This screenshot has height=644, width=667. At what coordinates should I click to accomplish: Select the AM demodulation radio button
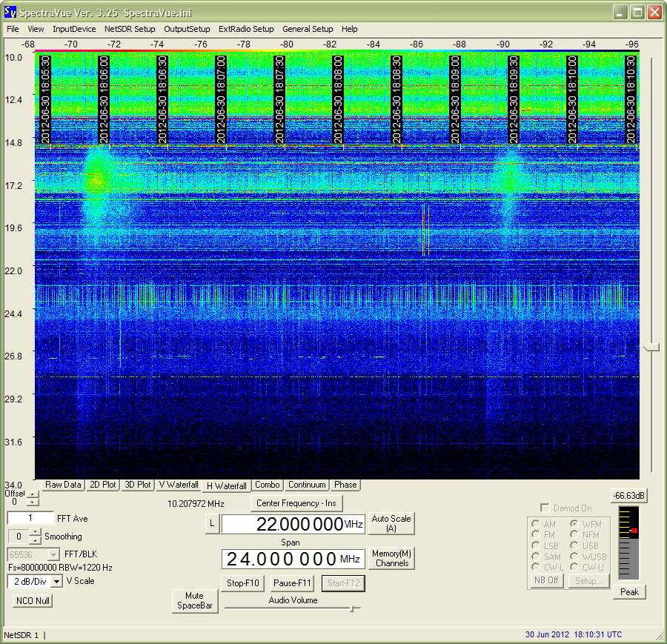[x=536, y=524]
